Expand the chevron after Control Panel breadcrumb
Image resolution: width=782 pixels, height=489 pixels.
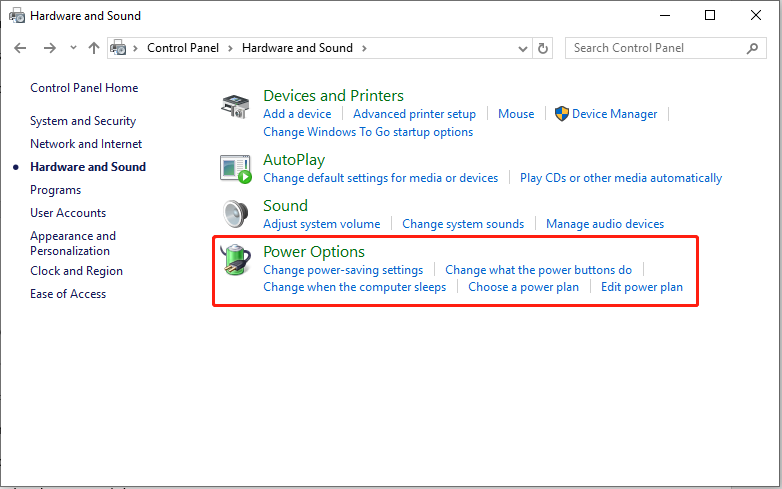[x=230, y=48]
